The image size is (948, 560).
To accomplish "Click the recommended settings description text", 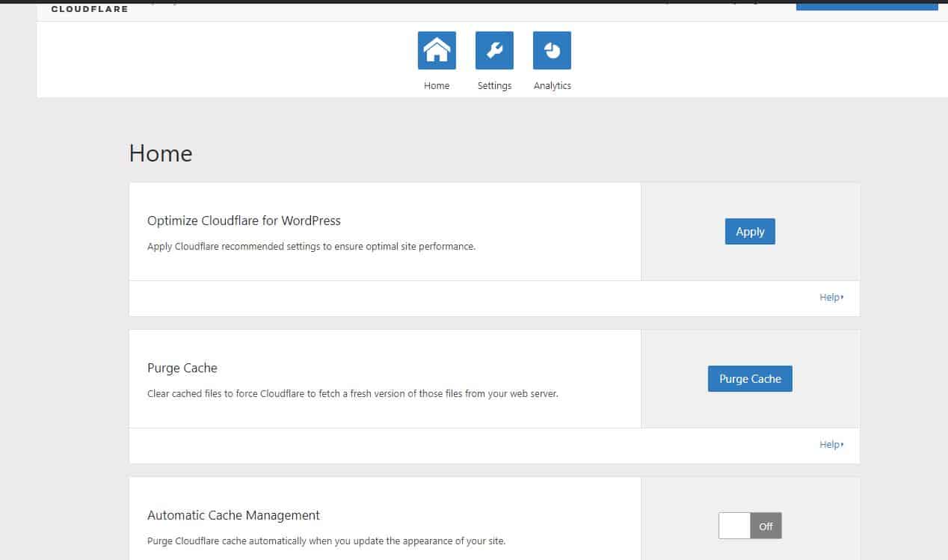I will [x=311, y=246].
